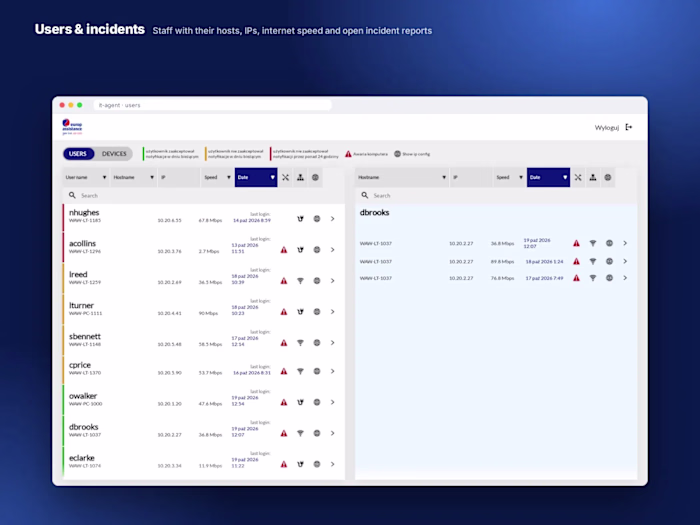Open the 17 paź 2026 7:49 entry chevron
Screen dimensions: 700x525
coord(625,278)
